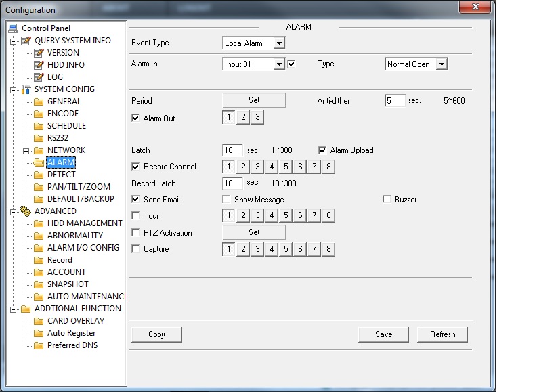Click the ADVANCED gears icon

click(x=26, y=211)
